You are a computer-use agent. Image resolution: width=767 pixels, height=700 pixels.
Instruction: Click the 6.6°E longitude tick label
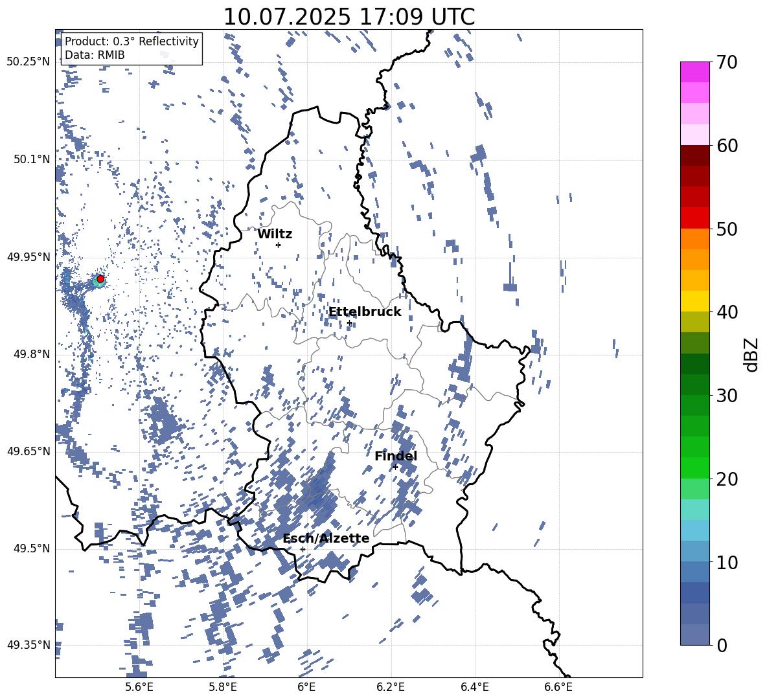[x=558, y=687]
